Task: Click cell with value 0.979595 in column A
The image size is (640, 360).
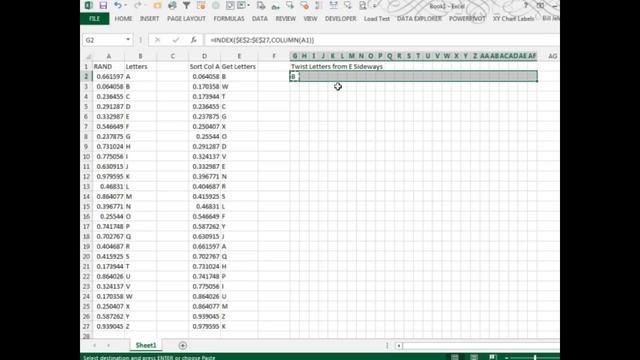Action: (x=109, y=176)
